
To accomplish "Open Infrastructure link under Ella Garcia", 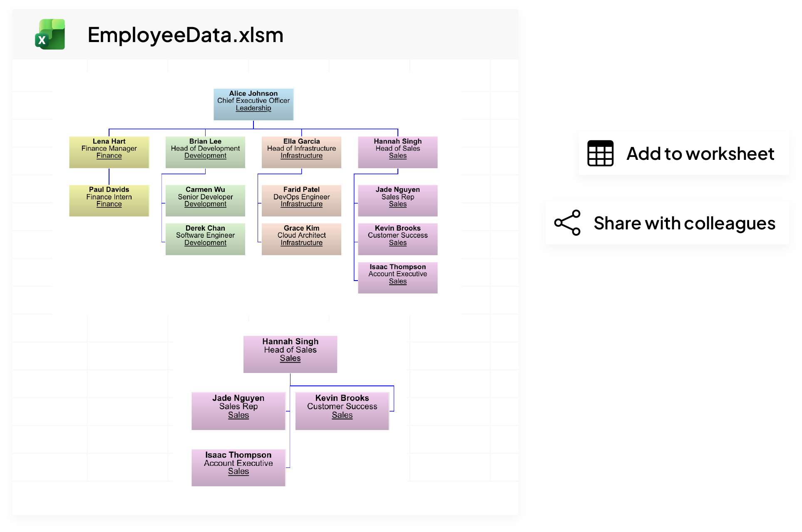I will click(301, 156).
